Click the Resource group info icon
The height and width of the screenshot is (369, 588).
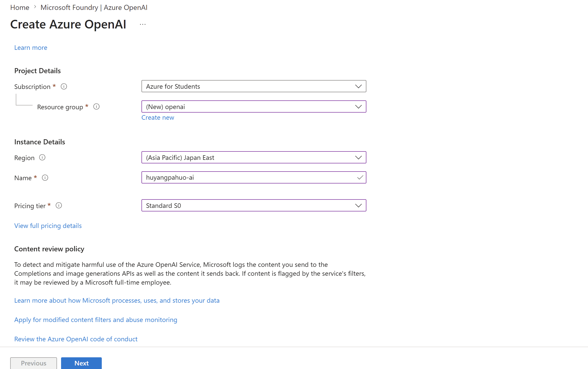tap(96, 106)
